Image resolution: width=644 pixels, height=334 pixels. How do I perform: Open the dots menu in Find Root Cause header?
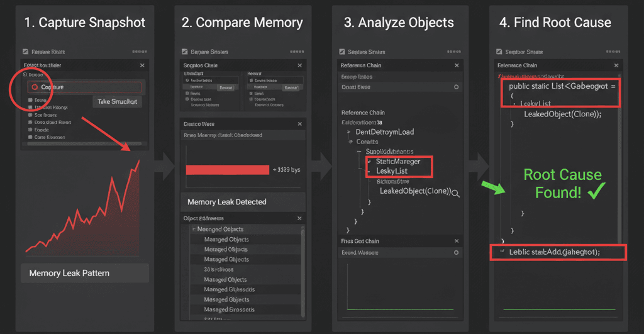tap(613, 52)
